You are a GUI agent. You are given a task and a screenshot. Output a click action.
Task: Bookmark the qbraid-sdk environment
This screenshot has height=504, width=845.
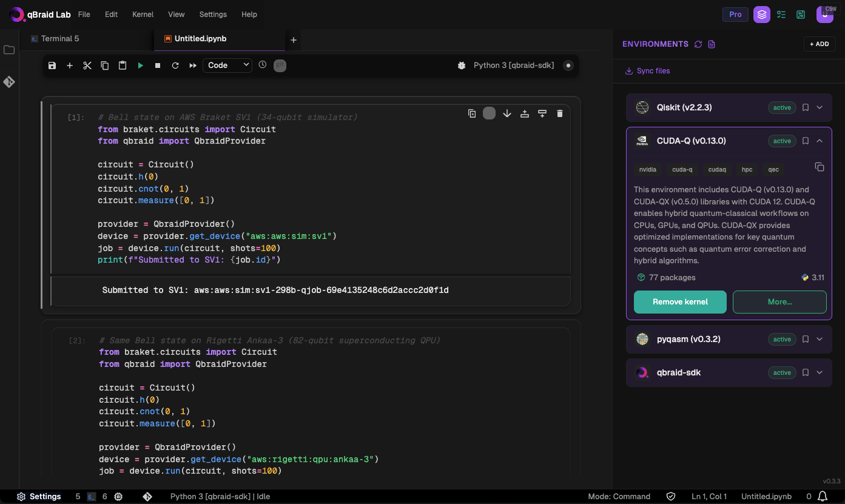[x=806, y=372]
